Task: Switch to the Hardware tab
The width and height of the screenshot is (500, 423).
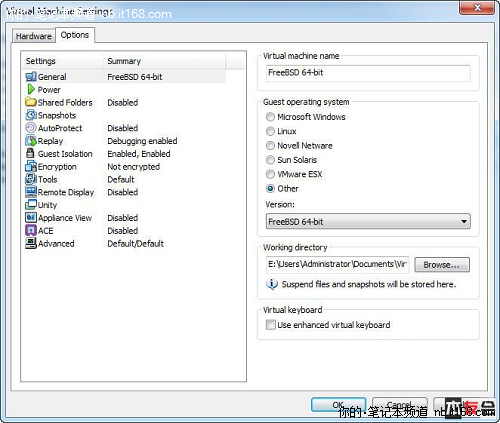Action: (x=34, y=36)
